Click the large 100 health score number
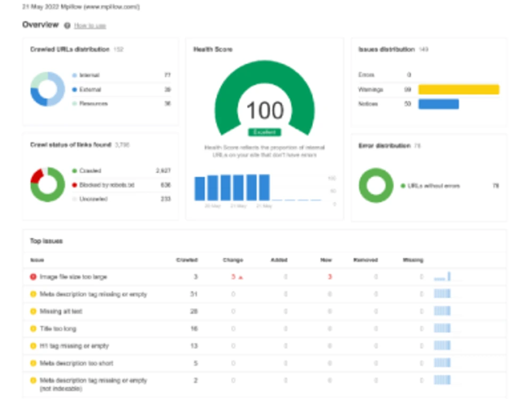This screenshot has width=532, height=399. [265, 110]
